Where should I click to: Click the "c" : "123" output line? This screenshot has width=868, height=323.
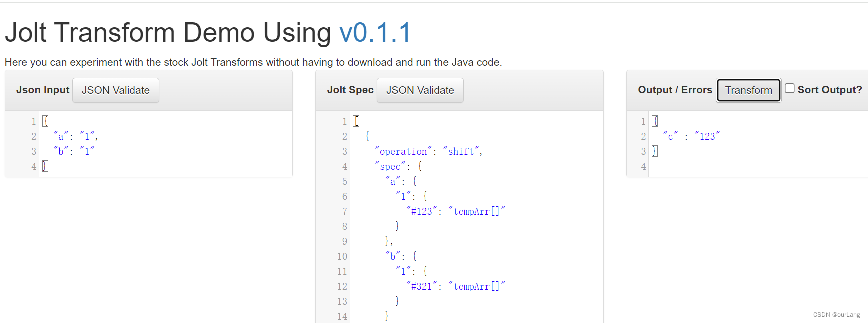pyautogui.click(x=691, y=136)
